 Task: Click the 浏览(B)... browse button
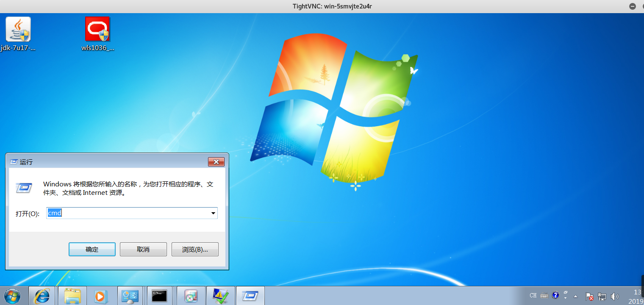coord(195,249)
